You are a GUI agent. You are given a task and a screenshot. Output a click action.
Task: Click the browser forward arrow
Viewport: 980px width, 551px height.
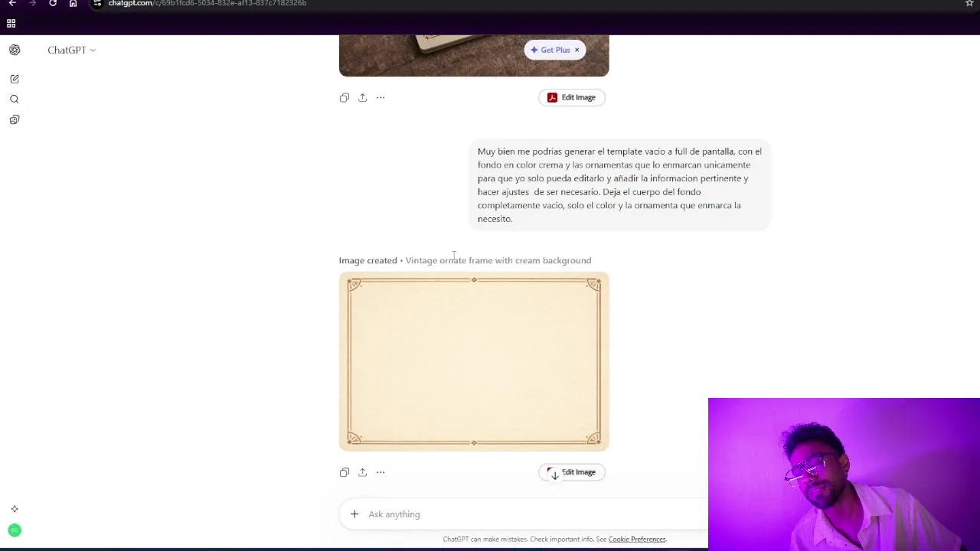[32, 3]
